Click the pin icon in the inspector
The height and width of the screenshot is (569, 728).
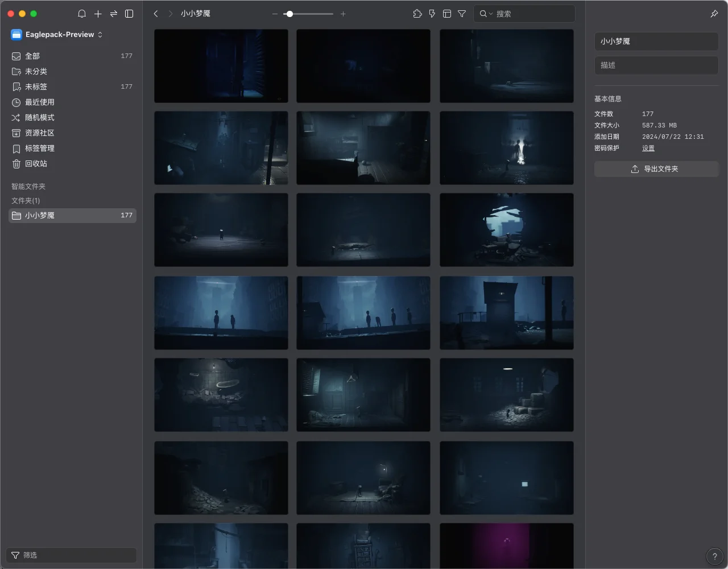(714, 14)
